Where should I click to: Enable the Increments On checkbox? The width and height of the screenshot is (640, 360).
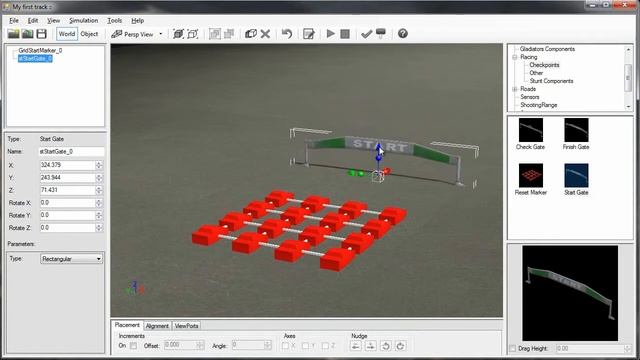coord(133,346)
